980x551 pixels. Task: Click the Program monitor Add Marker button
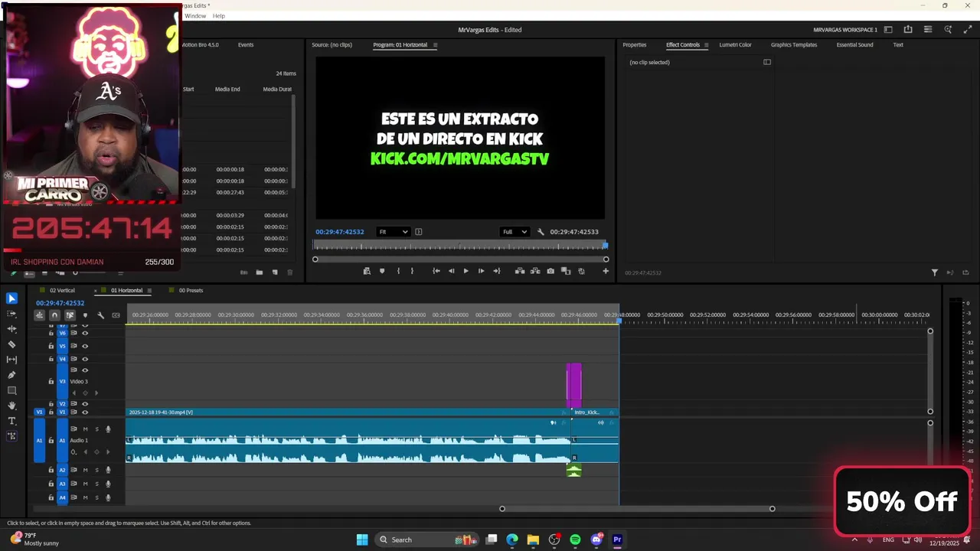pyautogui.click(x=382, y=271)
